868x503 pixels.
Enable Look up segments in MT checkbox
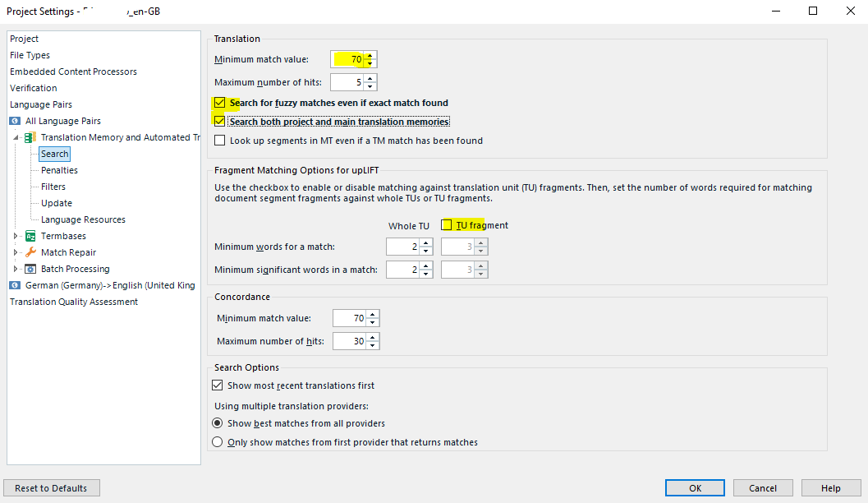click(219, 141)
